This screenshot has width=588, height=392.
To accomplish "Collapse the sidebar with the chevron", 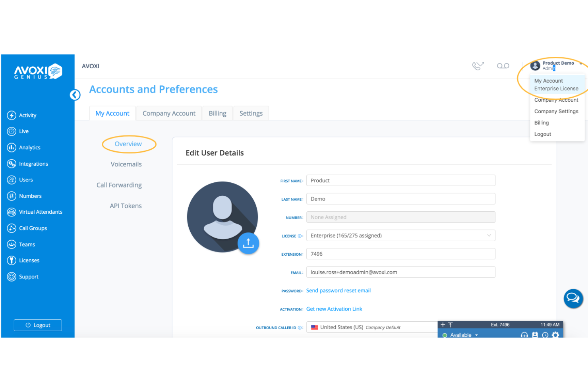I will tap(75, 95).
